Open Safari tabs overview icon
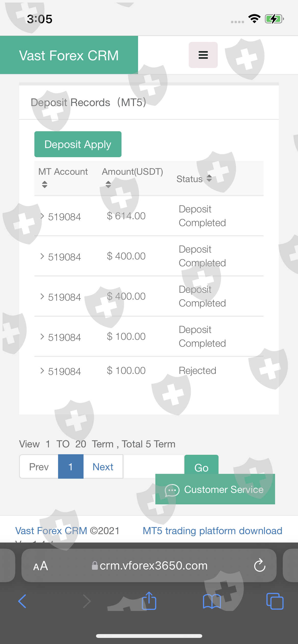 pyautogui.click(x=275, y=601)
